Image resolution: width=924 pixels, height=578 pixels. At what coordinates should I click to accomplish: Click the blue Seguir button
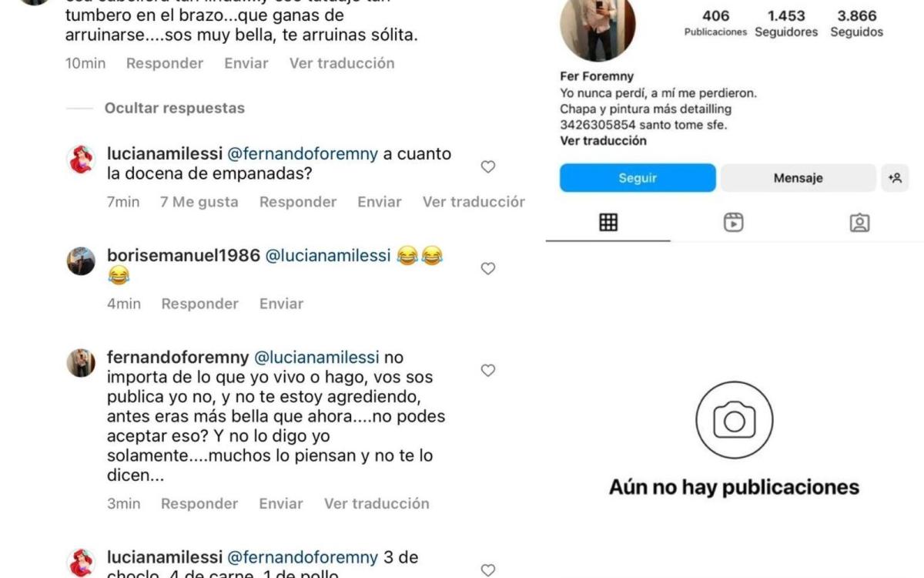[x=638, y=178]
